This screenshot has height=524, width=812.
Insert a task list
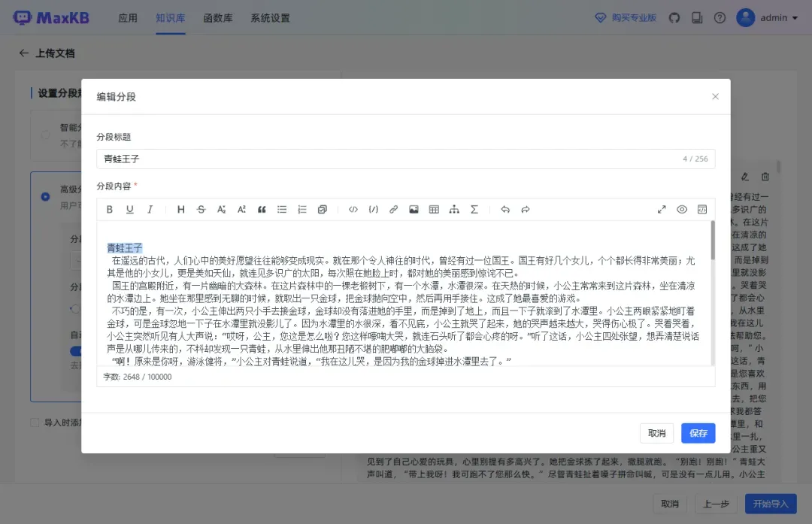click(322, 209)
